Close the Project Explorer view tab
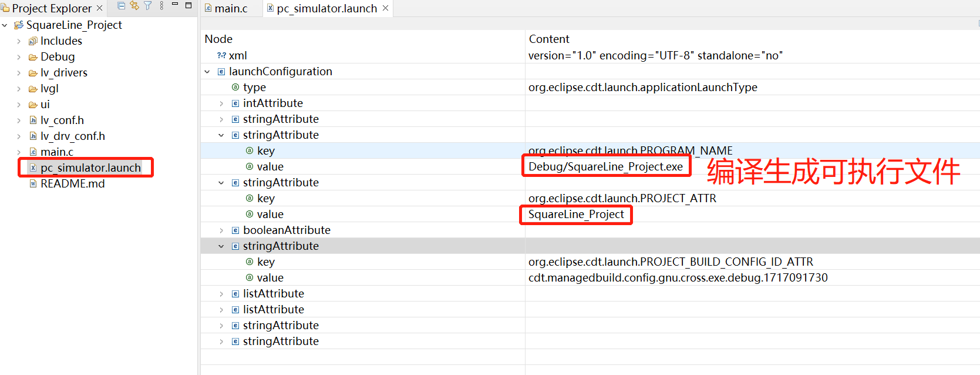Image resolution: width=980 pixels, height=375 pixels. 100,8
